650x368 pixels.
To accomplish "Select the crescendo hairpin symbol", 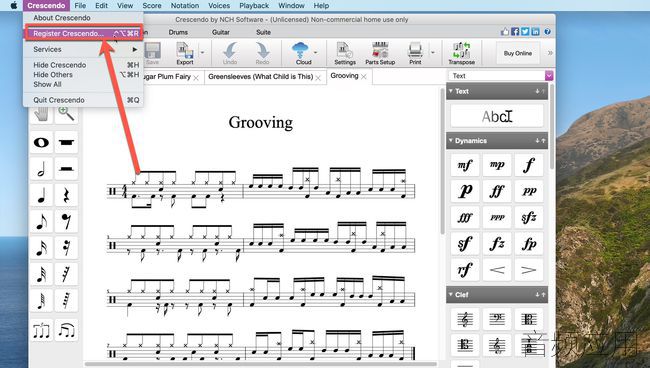I will point(497,270).
